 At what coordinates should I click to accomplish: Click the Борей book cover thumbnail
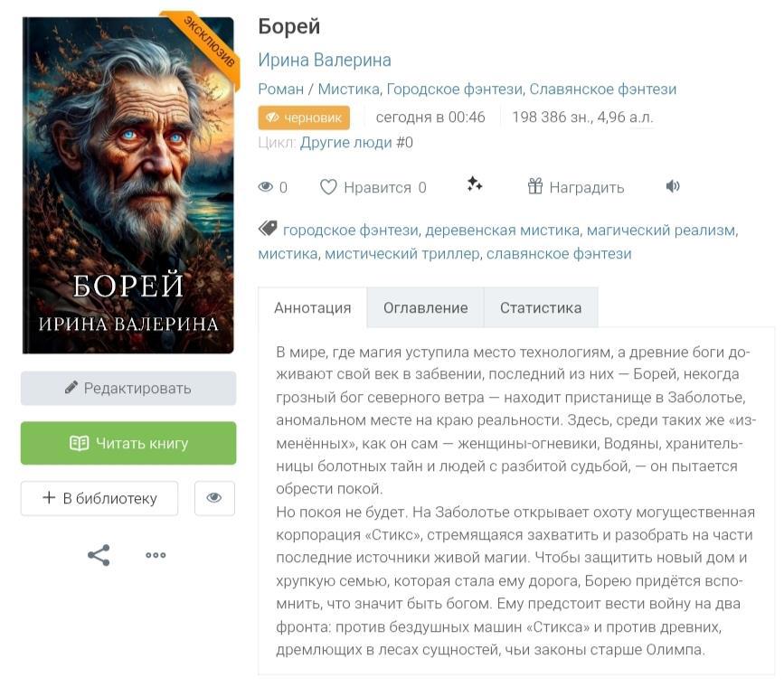pyautogui.click(x=128, y=185)
